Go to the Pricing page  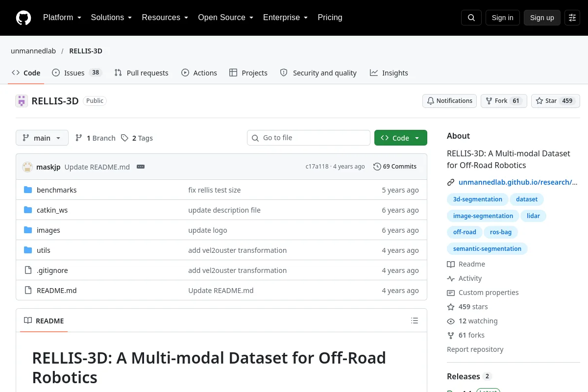click(330, 18)
